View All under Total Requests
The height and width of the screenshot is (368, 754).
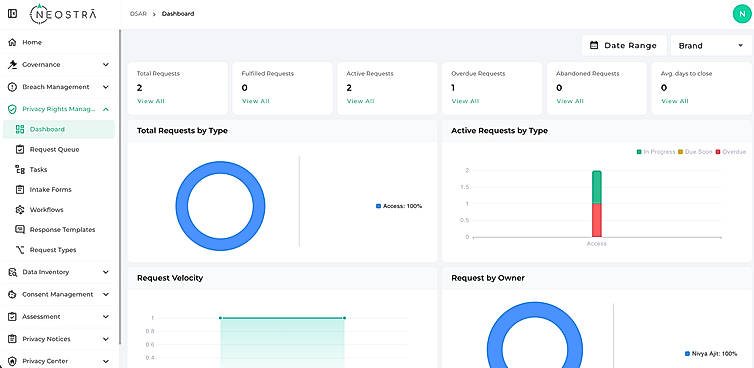[x=151, y=101]
